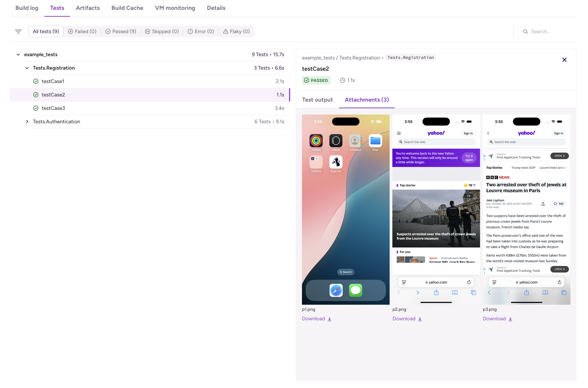588x388 pixels.
Task: Open the p2.png Yahoo screenshot thumbnail
Action: click(436, 209)
